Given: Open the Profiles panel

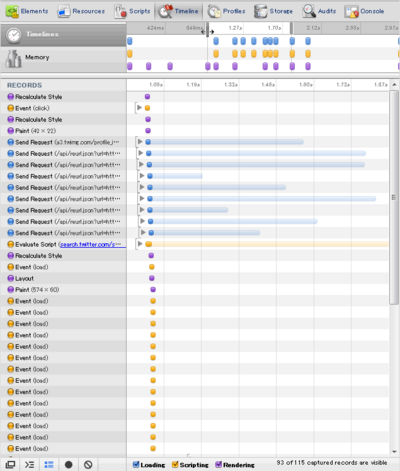Looking at the screenshot, I should click(227, 11).
